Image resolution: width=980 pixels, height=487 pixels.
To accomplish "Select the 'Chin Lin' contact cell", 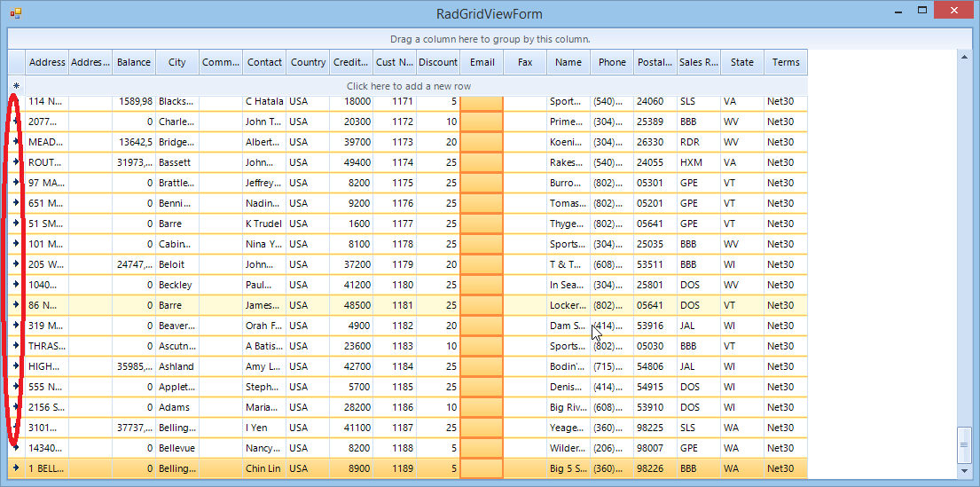I will tap(264, 468).
